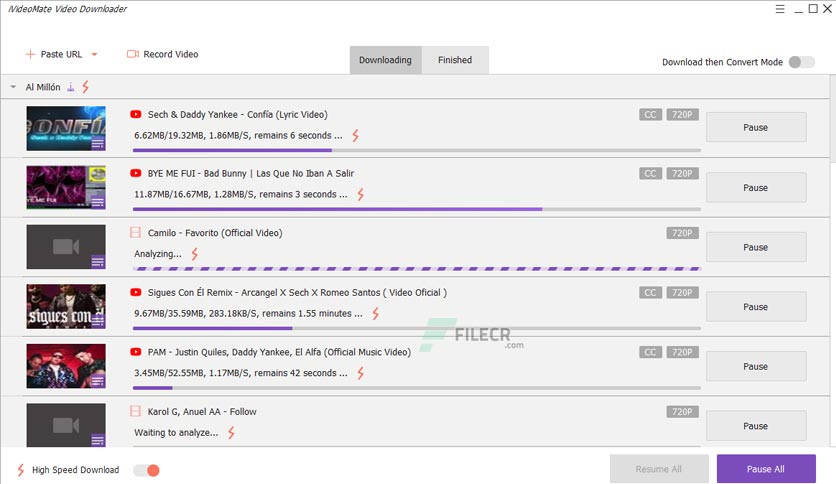Click YouTube icon beside Sech & Daddy Yankee title
The height and width of the screenshot is (484, 836).
(135, 115)
